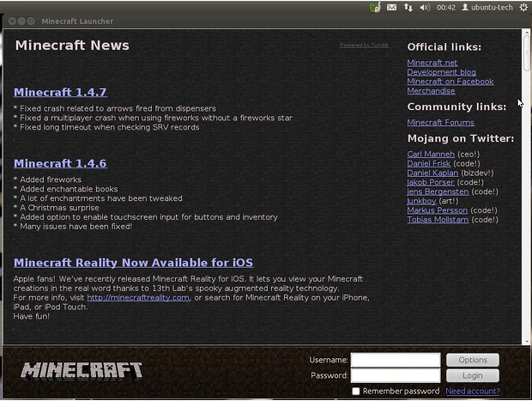Image resolution: width=532 pixels, height=401 pixels.
Task: Open Daniel Frisk's Twitter link
Action: click(429, 163)
